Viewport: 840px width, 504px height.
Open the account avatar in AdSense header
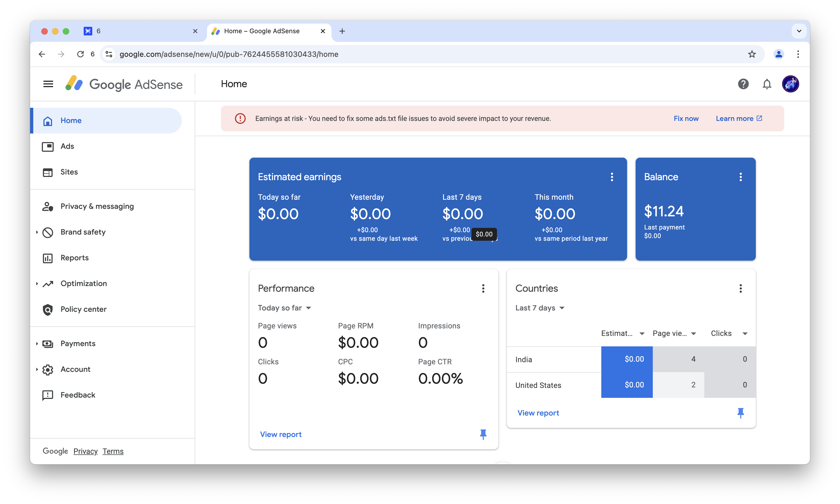coord(790,84)
